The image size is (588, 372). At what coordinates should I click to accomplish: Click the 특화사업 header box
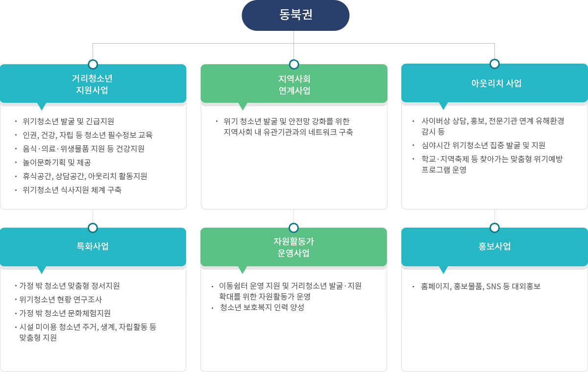93,247
